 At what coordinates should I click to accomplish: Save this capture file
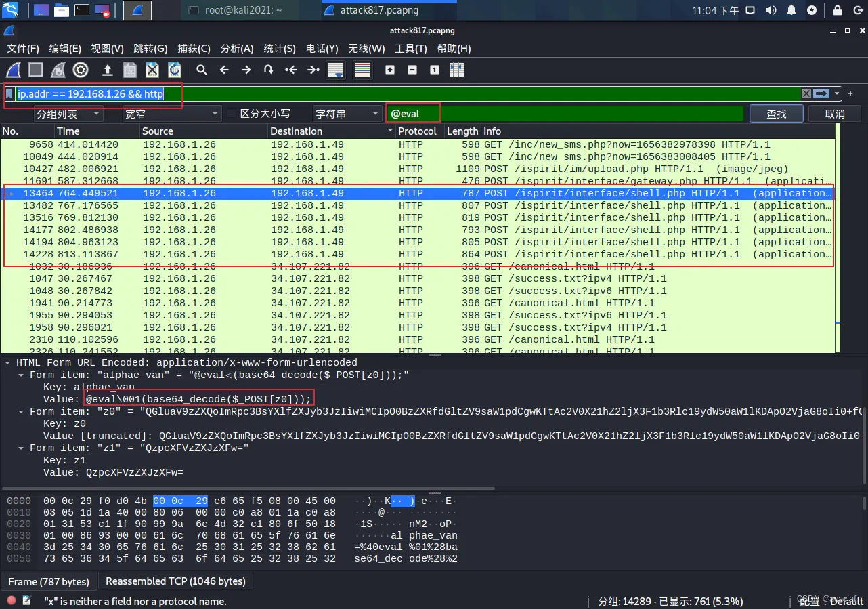pyautogui.click(x=130, y=70)
